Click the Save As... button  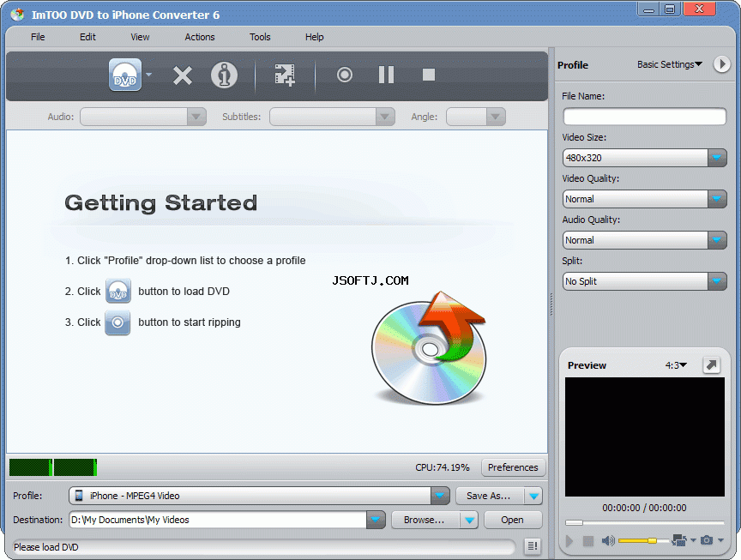[x=490, y=496]
